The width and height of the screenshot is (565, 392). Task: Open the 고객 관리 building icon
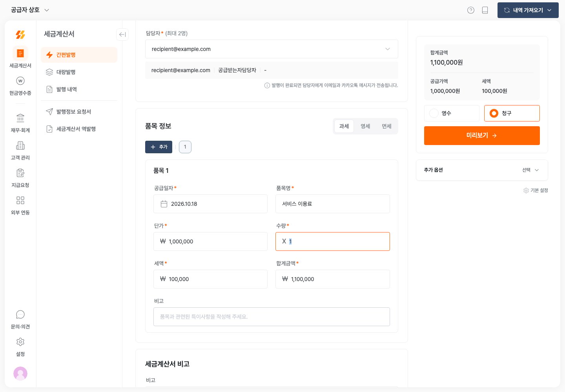click(x=20, y=145)
